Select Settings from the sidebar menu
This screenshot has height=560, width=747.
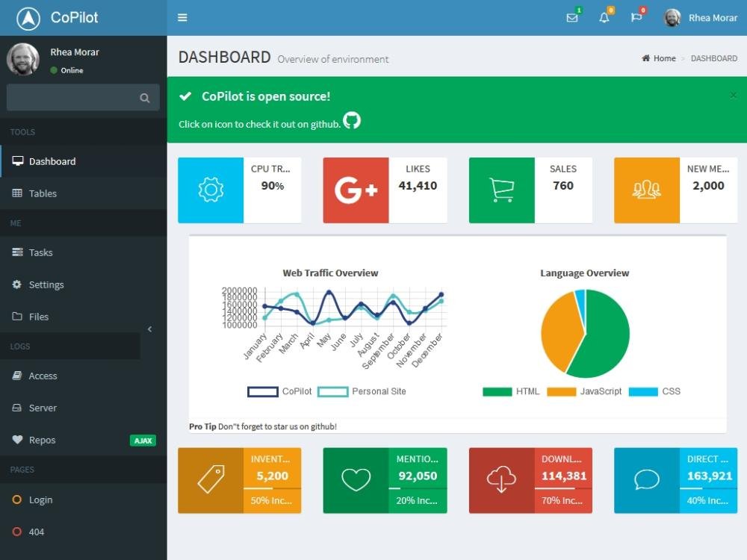click(46, 284)
